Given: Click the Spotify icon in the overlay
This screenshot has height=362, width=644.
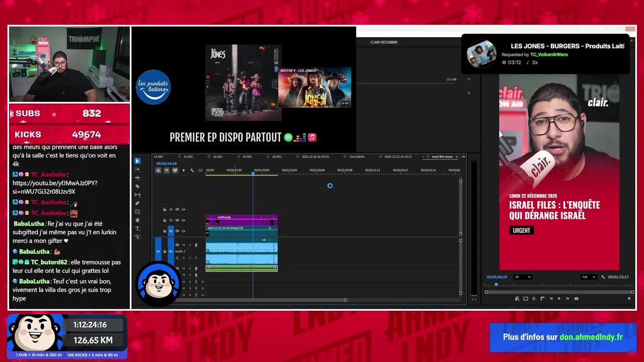Looking at the screenshot, I should [288, 137].
